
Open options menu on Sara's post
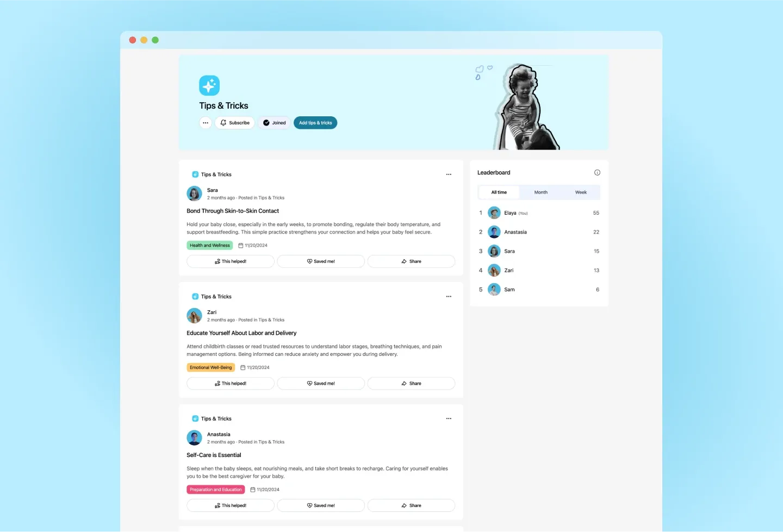pos(449,174)
